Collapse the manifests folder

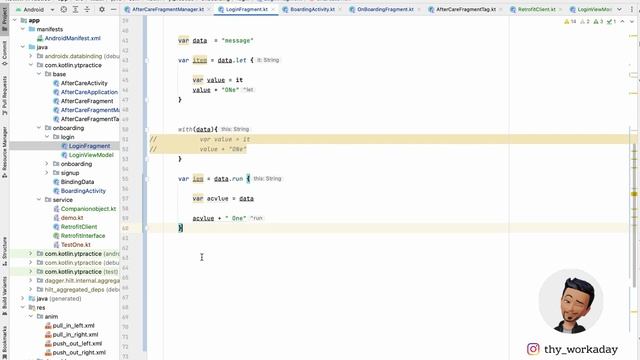click(23, 29)
